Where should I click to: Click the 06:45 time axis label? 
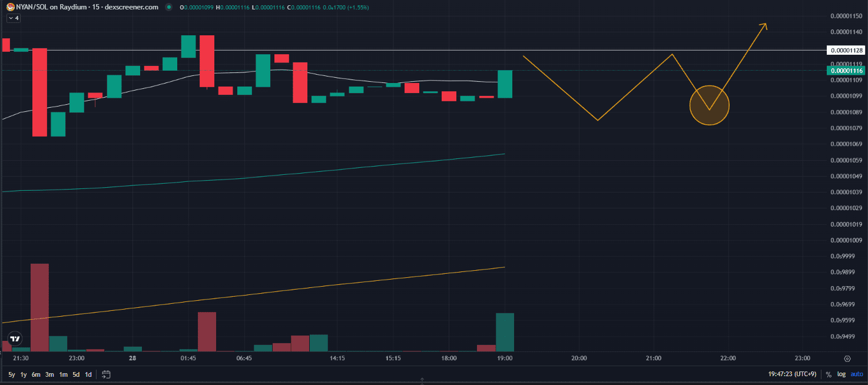(x=244, y=358)
